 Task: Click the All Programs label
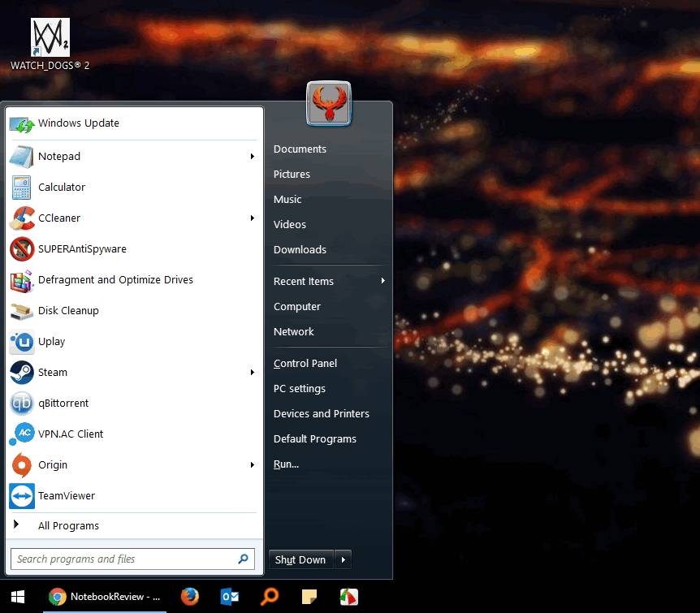(68, 526)
